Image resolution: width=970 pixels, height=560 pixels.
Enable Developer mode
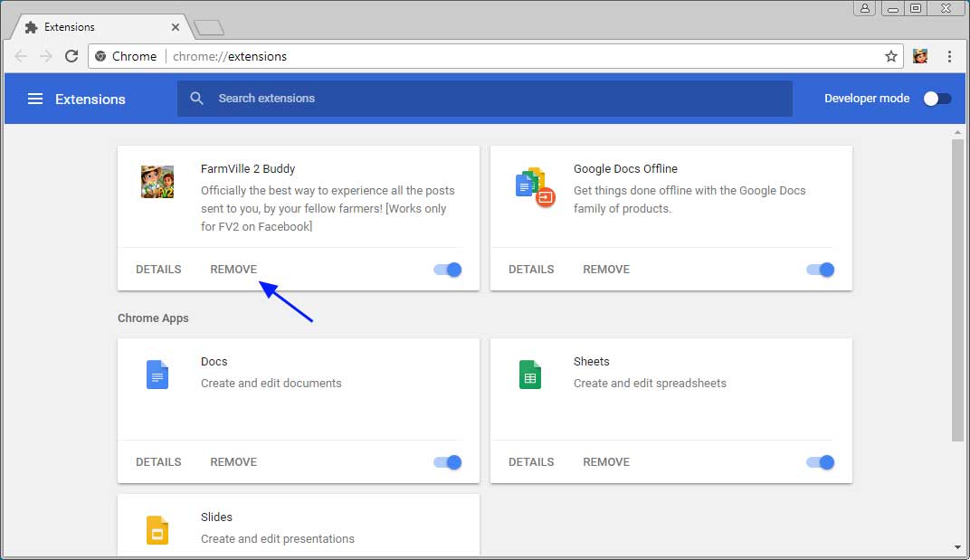point(937,99)
